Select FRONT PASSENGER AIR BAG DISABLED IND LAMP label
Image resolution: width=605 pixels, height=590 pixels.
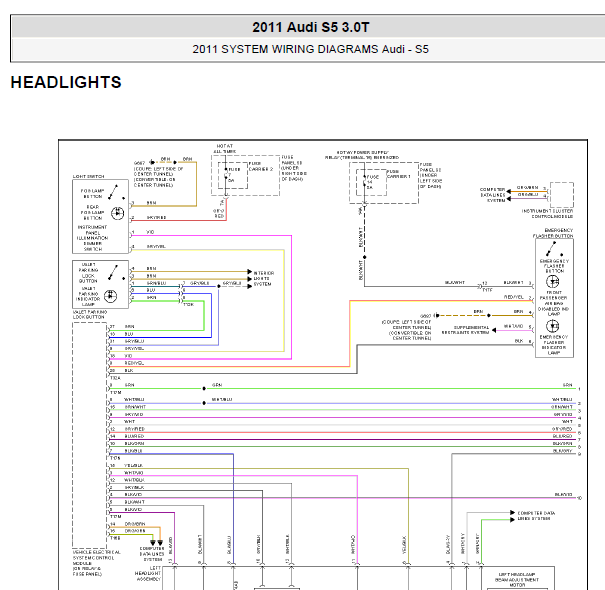tap(553, 303)
